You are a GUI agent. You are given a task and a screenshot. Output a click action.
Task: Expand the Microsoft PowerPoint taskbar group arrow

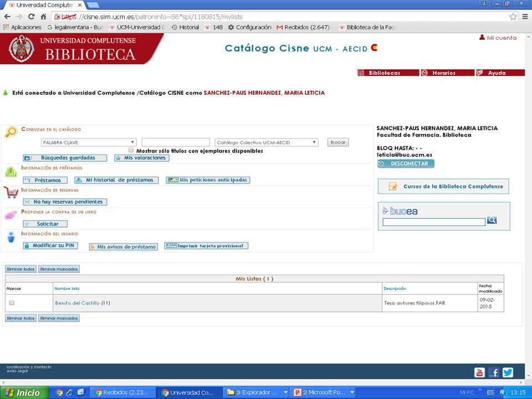pyautogui.click(x=352, y=392)
